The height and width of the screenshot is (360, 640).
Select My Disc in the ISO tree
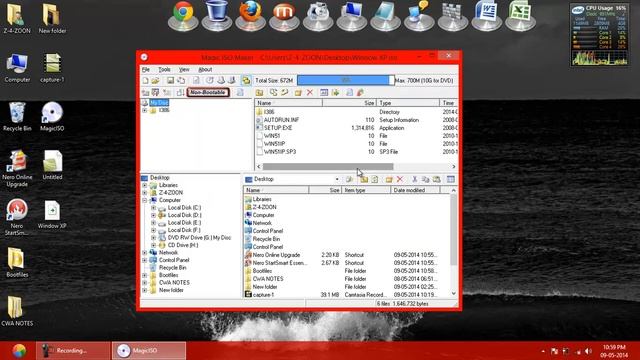tap(159, 103)
